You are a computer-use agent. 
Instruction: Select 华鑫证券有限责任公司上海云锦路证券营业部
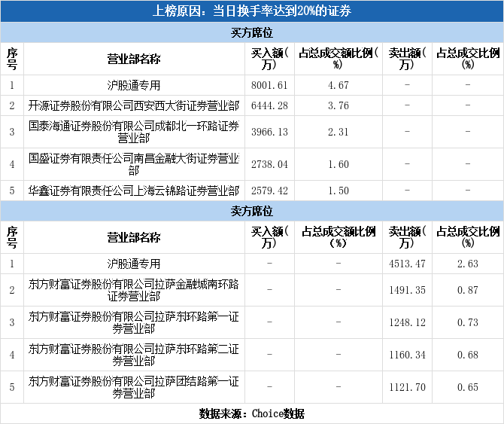coord(134,191)
